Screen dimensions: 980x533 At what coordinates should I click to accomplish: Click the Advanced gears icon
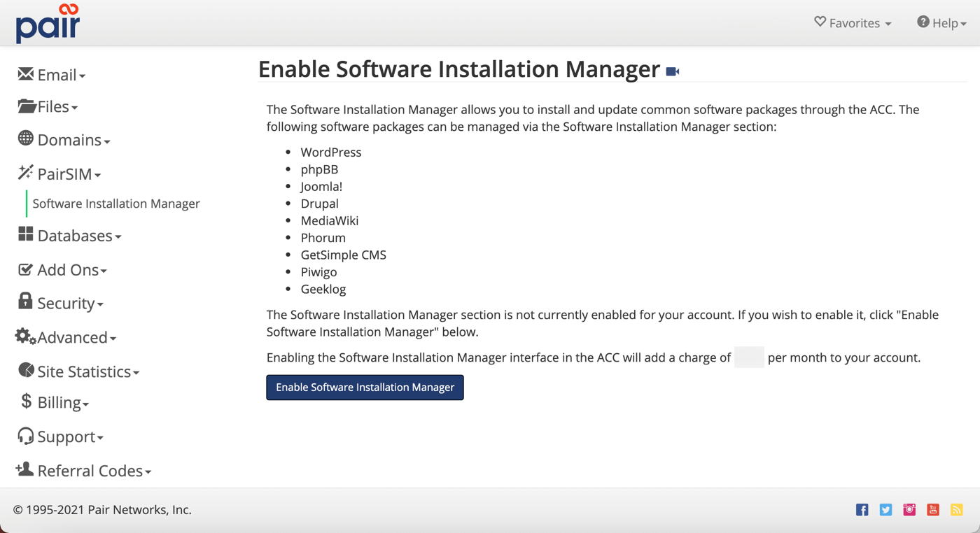coord(26,336)
